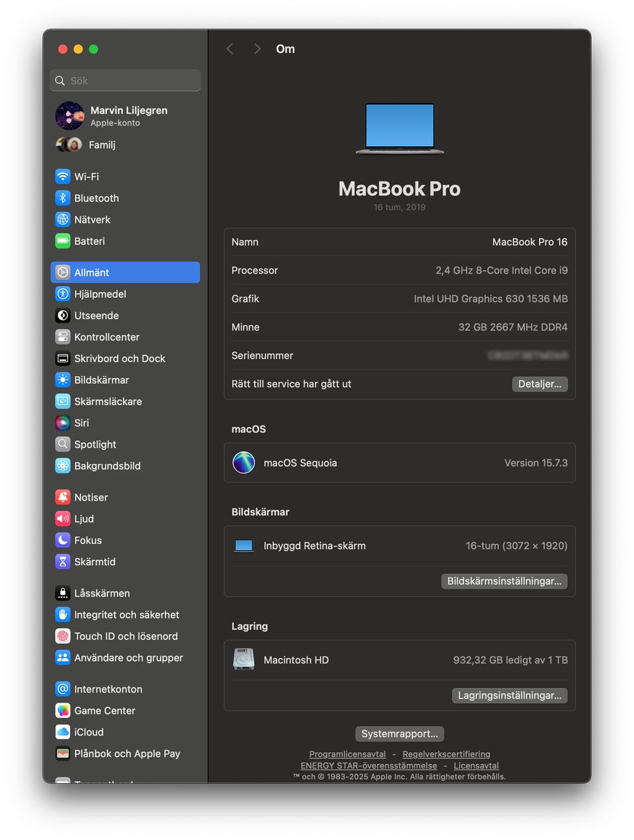Click the Intel UHD Graphics 630 value
Viewport: 634px width, 840px height.
point(491,299)
